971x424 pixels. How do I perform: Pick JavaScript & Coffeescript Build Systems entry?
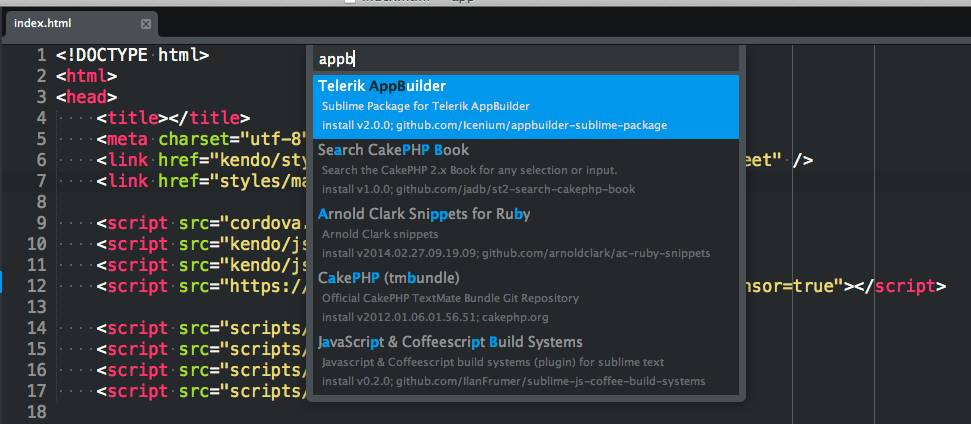[x=526, y=363]
